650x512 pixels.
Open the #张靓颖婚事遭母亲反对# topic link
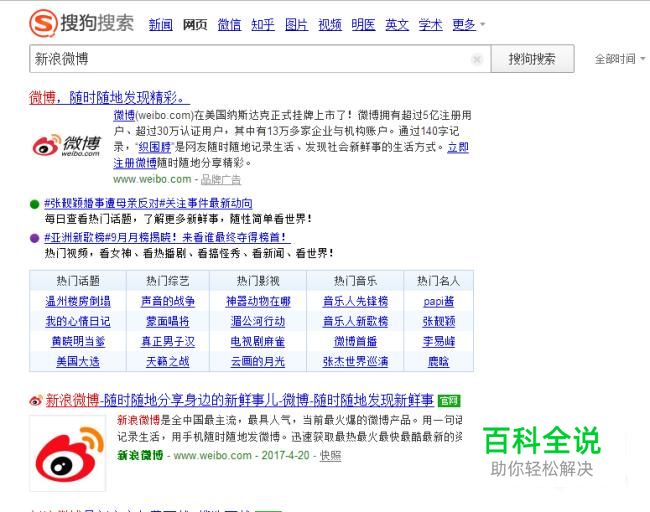(148, 203)
